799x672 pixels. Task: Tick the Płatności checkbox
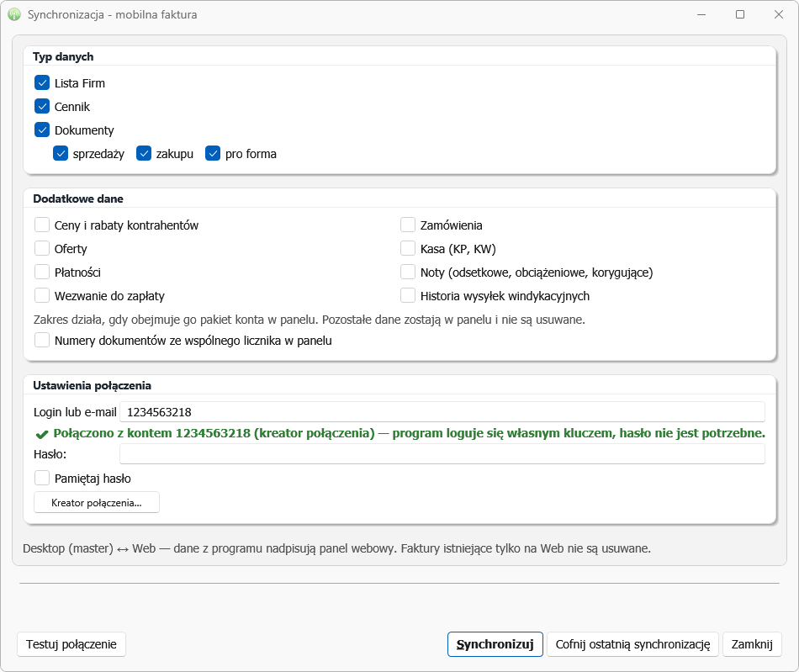(42, 272)
